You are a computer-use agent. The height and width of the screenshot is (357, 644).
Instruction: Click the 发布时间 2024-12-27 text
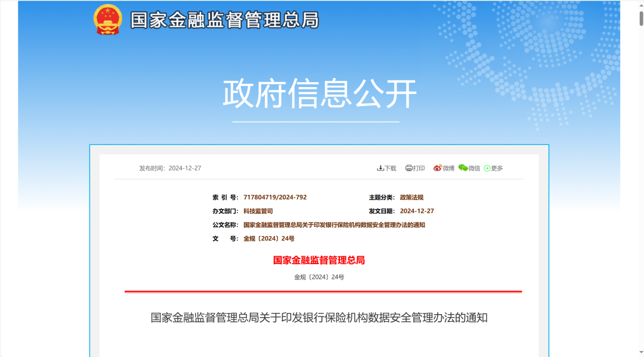[x=170, y=168]
